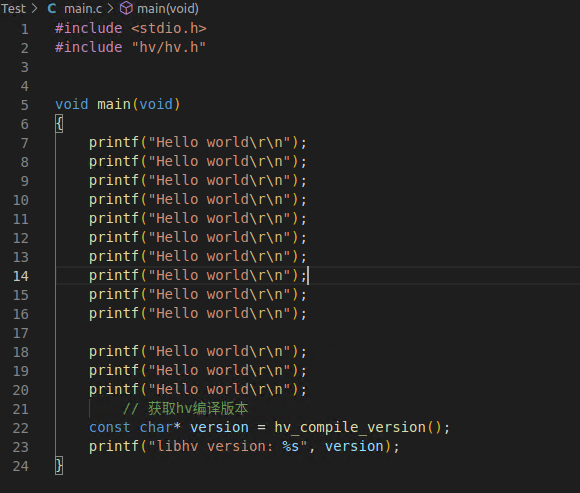580x493 pixels.
Task: Select line number 1 in gutter
Action: 24,29
